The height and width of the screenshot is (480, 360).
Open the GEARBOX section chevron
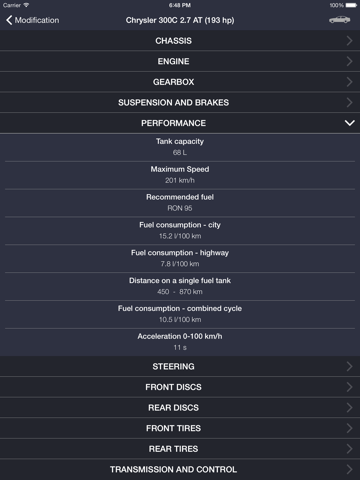coord(349,82)
